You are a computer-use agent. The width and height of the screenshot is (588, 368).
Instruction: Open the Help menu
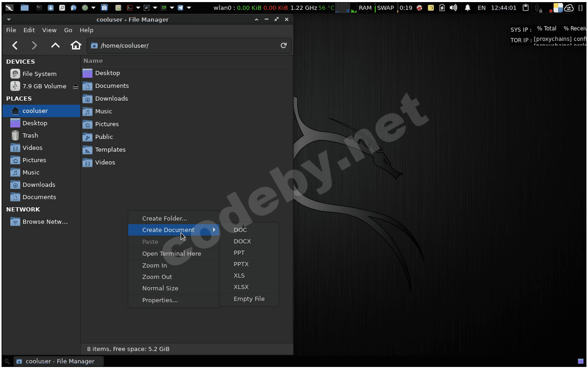point(86,30)
